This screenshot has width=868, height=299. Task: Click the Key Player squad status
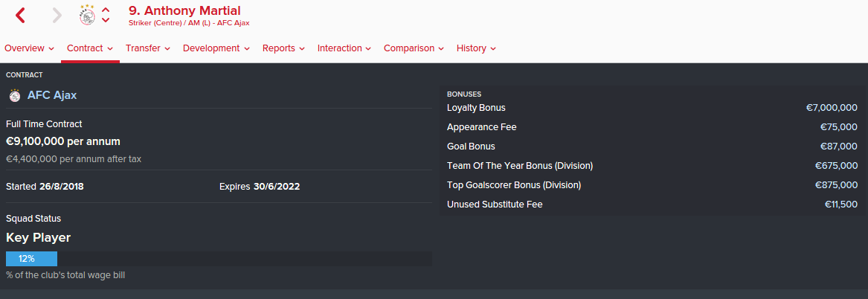[x=38, y=237]
